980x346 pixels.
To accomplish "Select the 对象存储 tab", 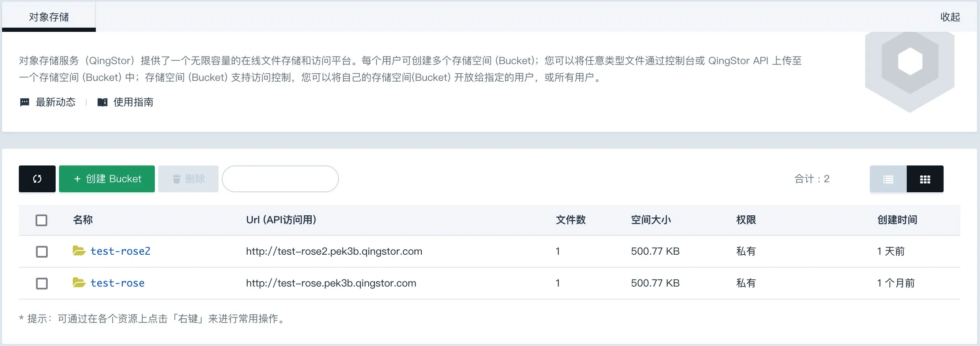I will pyautogui.click(x=49, y=17).
